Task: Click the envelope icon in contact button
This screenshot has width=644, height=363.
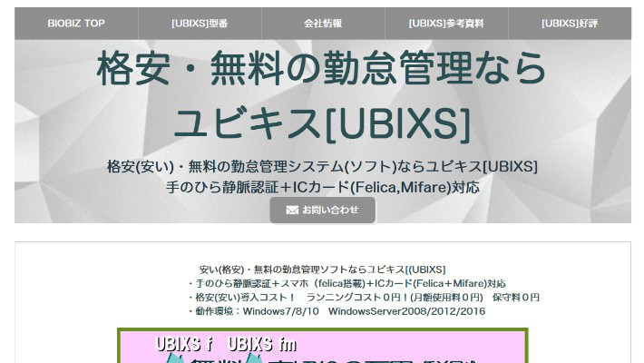Action: click(292, 211)
